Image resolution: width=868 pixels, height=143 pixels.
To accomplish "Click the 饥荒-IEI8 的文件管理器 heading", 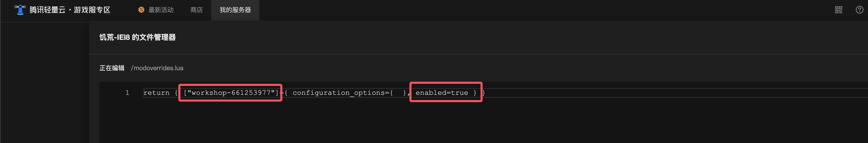I will [138, 37].
